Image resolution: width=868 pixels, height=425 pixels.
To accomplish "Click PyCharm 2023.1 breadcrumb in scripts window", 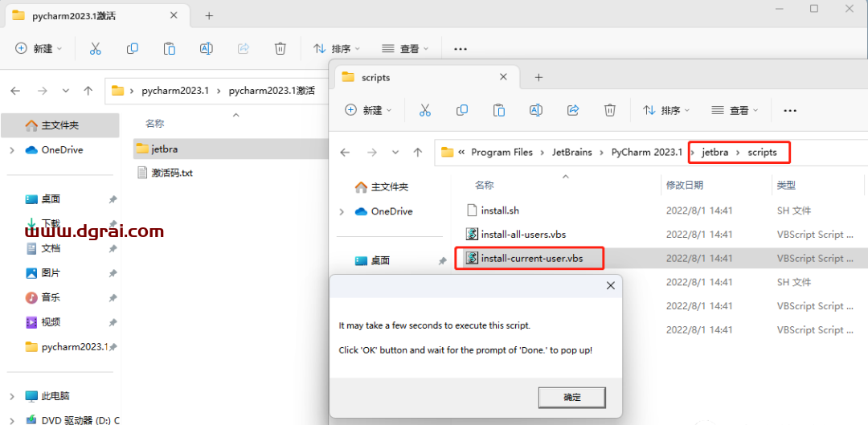I will (646, 152).
